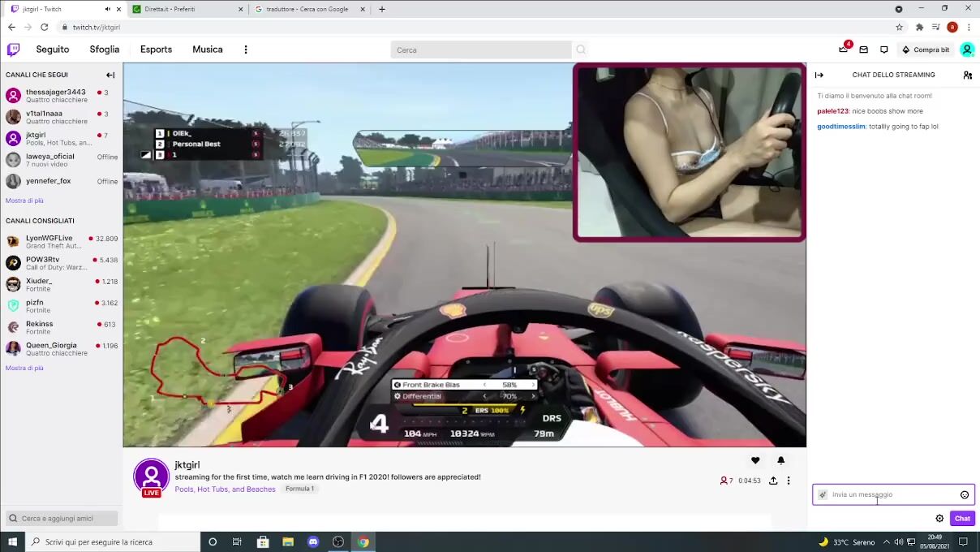Click the purple Chat send button
980x552 pixels.
(x=962, y=518)
